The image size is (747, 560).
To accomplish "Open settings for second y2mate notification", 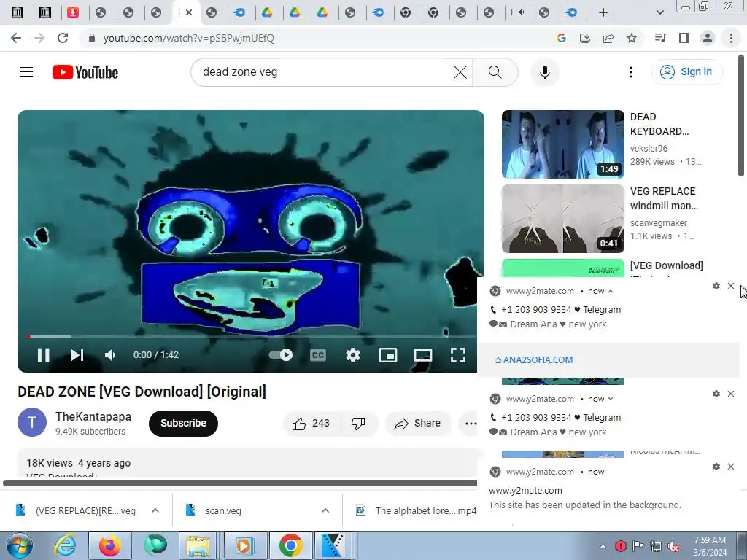I will coord(716,394).
